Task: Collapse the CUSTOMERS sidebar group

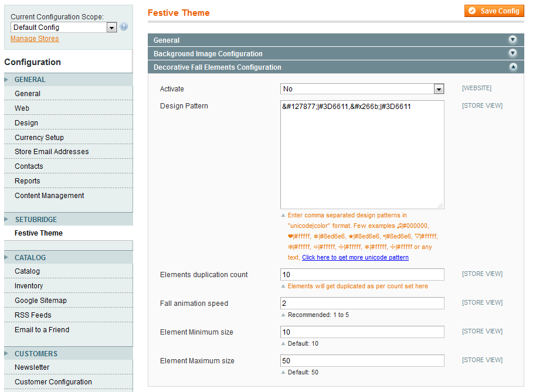Action: tap(36, 354)
